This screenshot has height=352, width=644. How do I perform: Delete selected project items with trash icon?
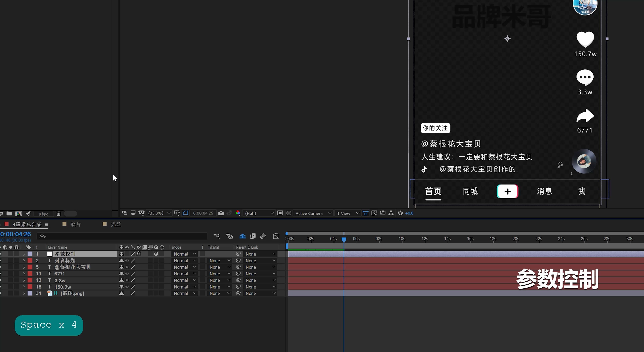pyautogui.click(x=58, y=214)
